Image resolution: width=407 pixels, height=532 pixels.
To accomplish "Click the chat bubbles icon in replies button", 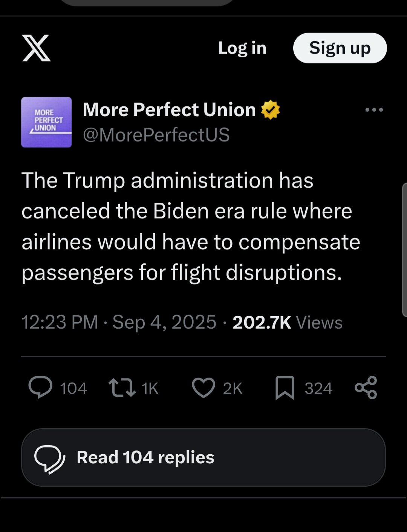I will [50, 459].
